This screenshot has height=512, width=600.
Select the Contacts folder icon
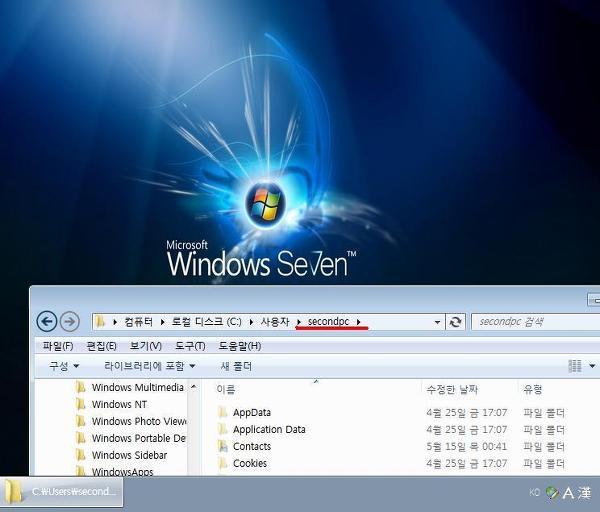[222, 446]
